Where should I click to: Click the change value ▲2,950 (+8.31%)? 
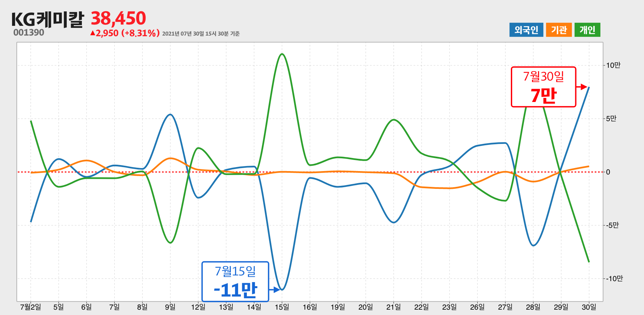point(124,33)
